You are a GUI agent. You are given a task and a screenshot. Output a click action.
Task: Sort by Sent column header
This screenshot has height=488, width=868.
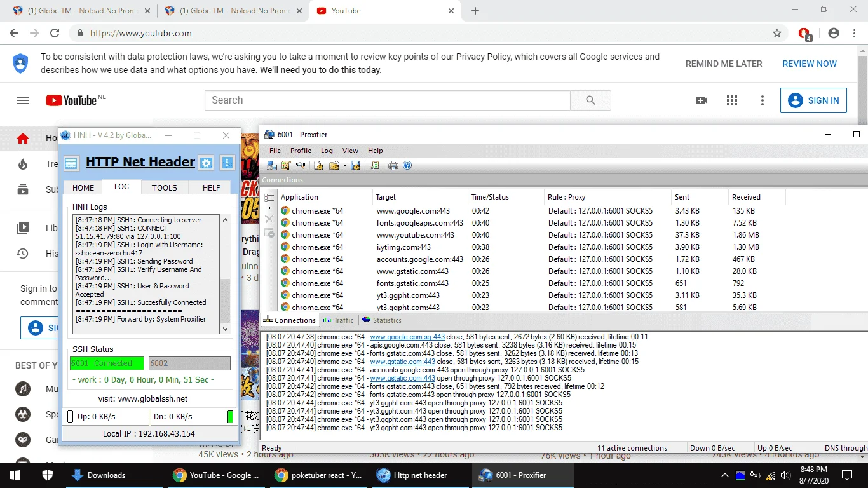tap(700, 197)
